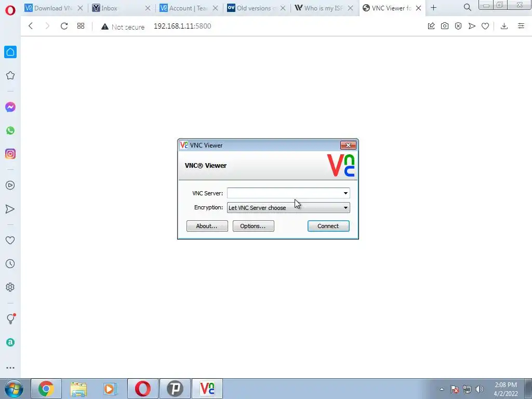Screen dimensions: 532x399
Task: Open the green 'a' sidebar extension icon
Action: click(x=10, y=342)
